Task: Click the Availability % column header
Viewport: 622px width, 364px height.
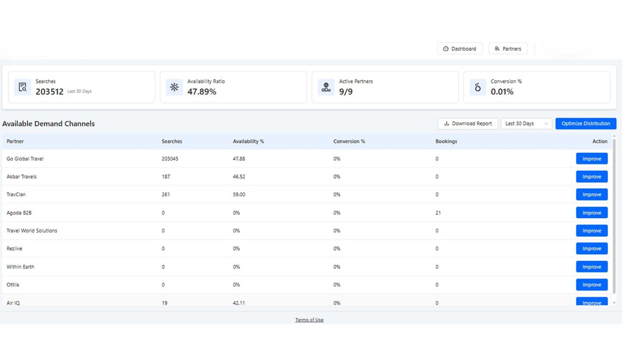Action: 248,141
